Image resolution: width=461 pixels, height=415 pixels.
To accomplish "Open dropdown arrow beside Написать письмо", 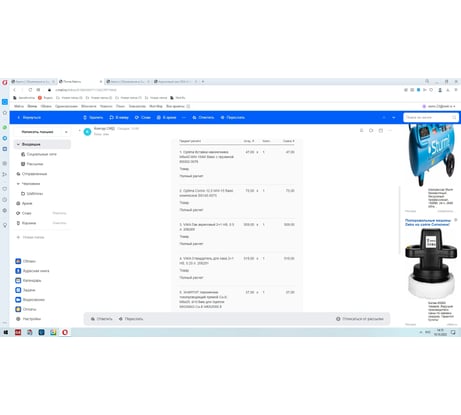I will tap(66, 132).
